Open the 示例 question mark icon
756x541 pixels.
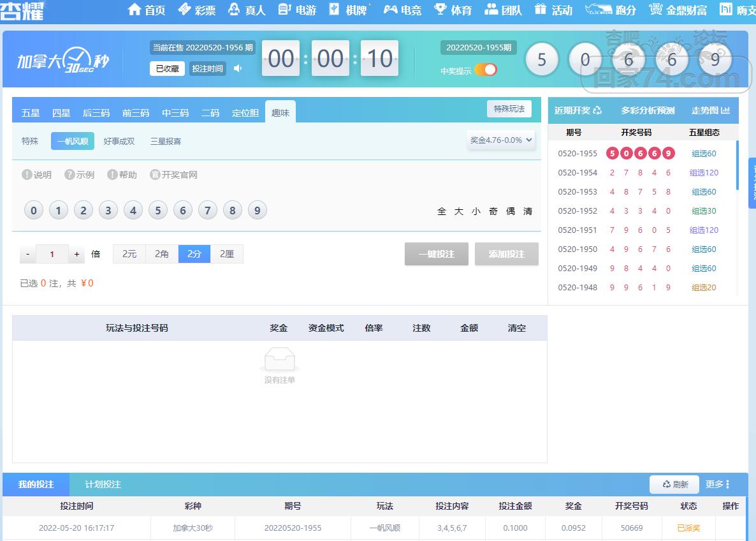(x=69, y=175)
